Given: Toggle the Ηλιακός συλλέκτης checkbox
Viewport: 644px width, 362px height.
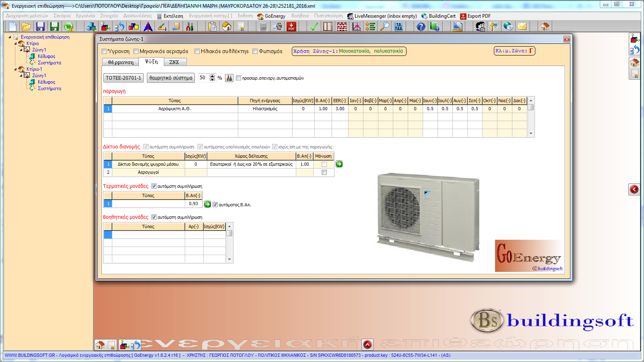Looking at the screenshot, I should (197, 51).
